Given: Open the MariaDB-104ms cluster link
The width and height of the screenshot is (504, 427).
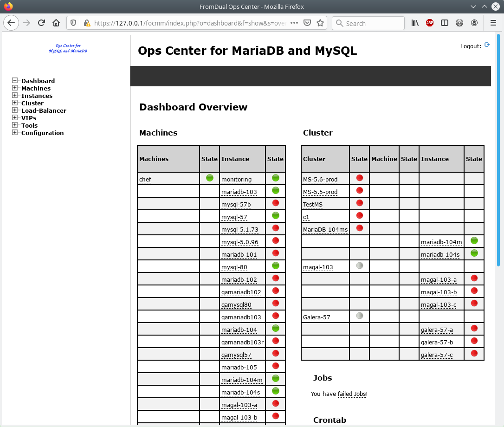Looking at the screenshot, I should (325, 230).
